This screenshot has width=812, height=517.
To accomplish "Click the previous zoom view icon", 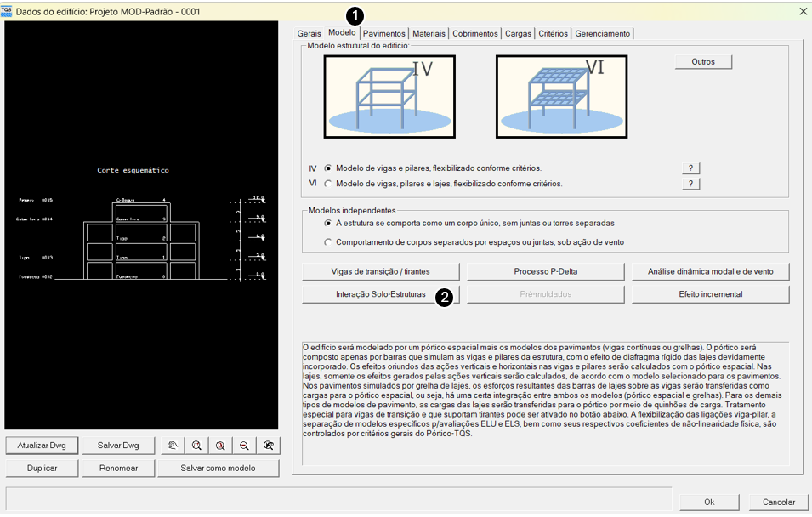I will click(268, 446).
